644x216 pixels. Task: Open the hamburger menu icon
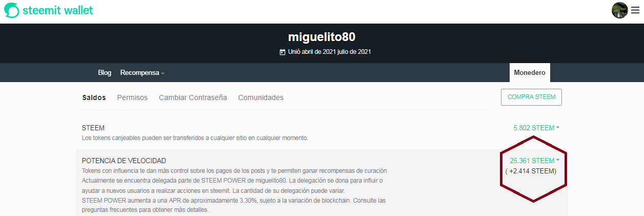[635, 10]
